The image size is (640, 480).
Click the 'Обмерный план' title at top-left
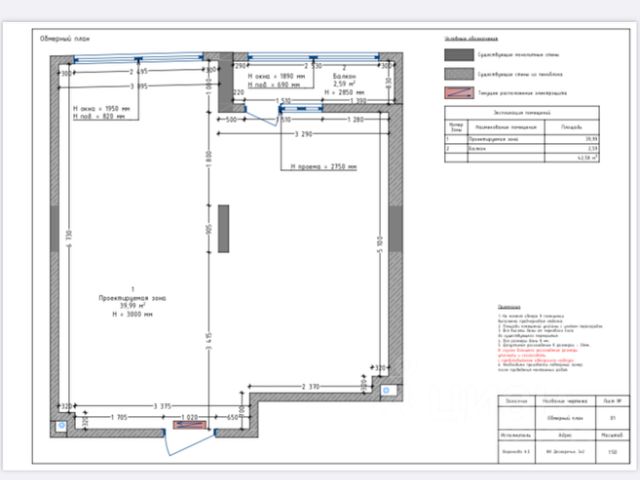[x=65, y=39]
